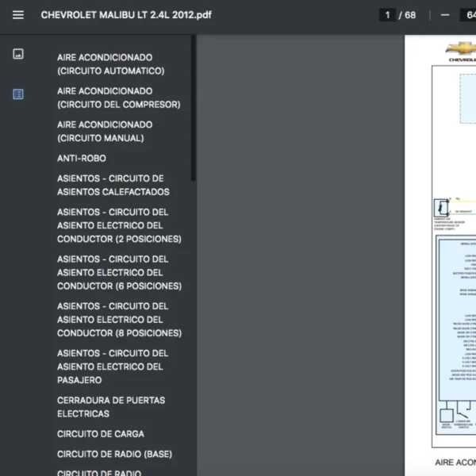Image resolution: width=476 pixels, height=476 pixels.
Task: Toggle the sidebar with the hamburger menu icon
Action: (x=18, y=15)
